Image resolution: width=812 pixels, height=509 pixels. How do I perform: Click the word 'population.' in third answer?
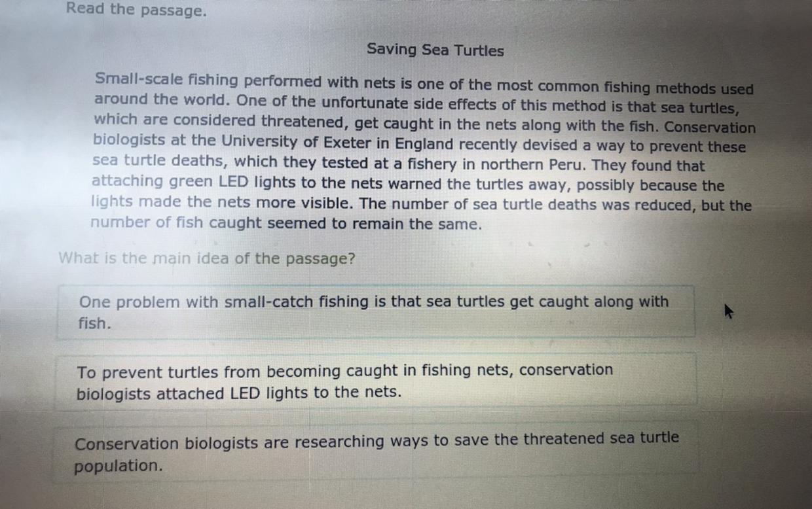[x=118, y=466]
